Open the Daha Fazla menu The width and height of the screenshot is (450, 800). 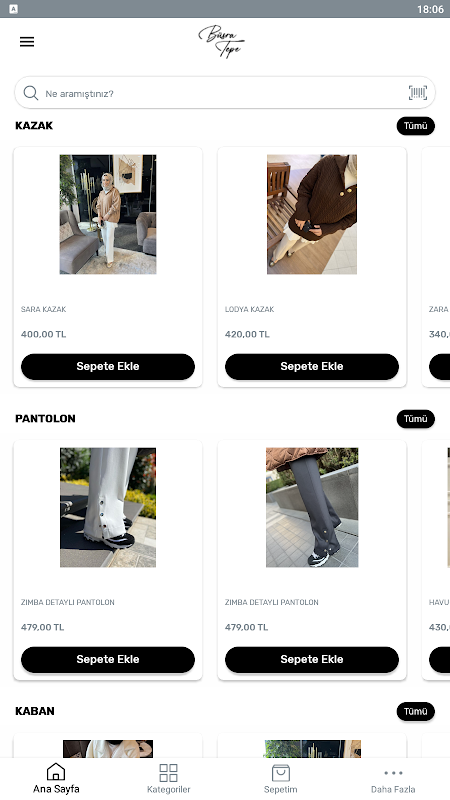393,779
